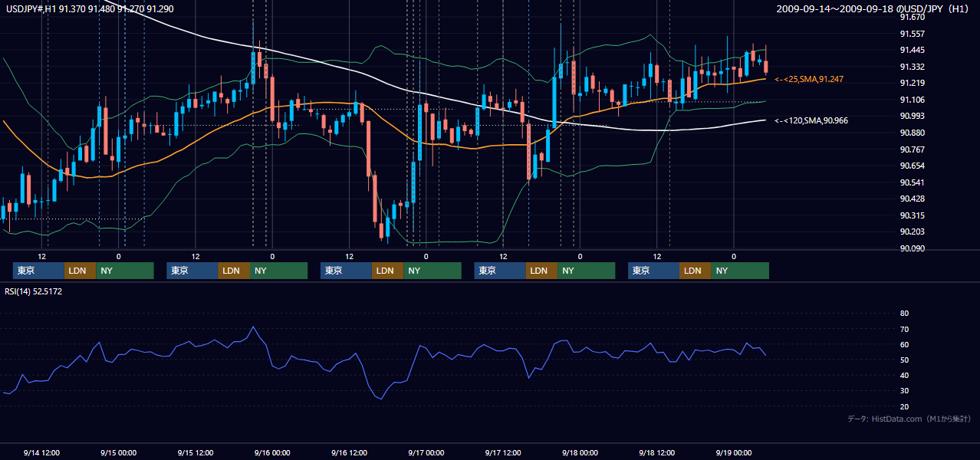This screenshot has width=980, height=460.
Task: Click the 9/16 00:00 time axis label
Action: 272,452
